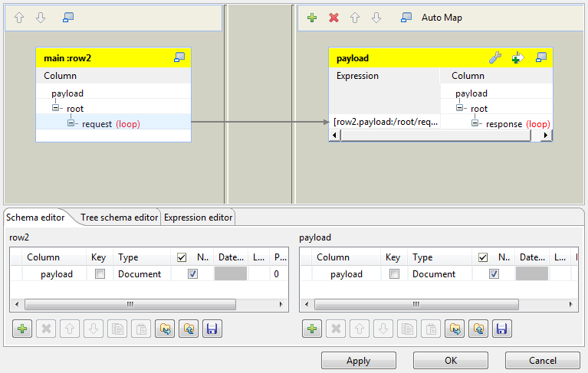Screen dimensions: 588x373
Task: Collapse the request loop node
Action: tap(71, 123)
